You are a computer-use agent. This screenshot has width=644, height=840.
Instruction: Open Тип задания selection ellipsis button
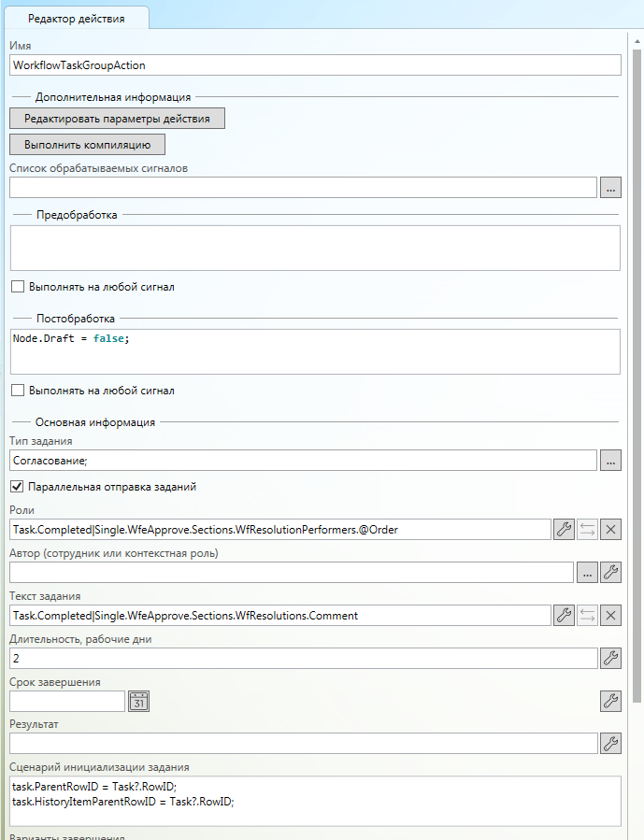pyautogui.click(x=610, y=461)
